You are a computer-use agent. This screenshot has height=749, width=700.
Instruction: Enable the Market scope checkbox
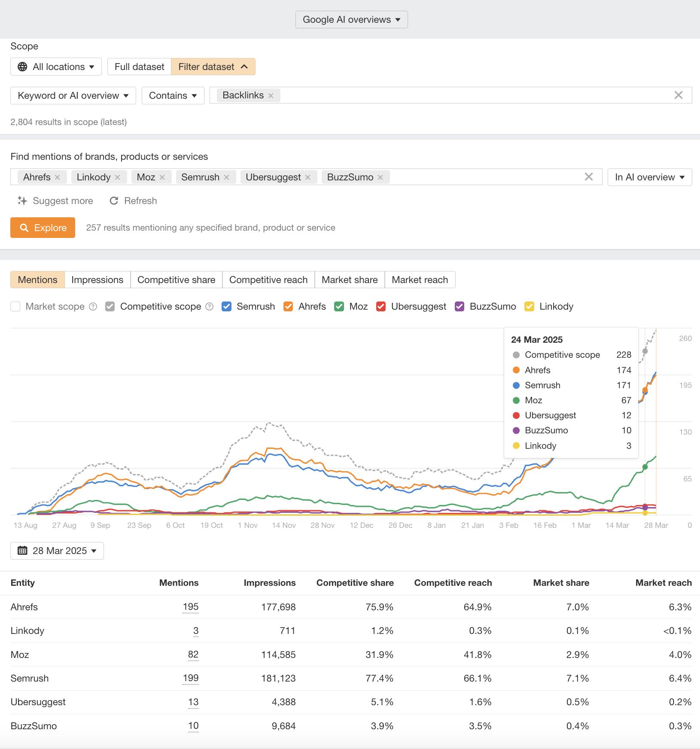point(15,306)
